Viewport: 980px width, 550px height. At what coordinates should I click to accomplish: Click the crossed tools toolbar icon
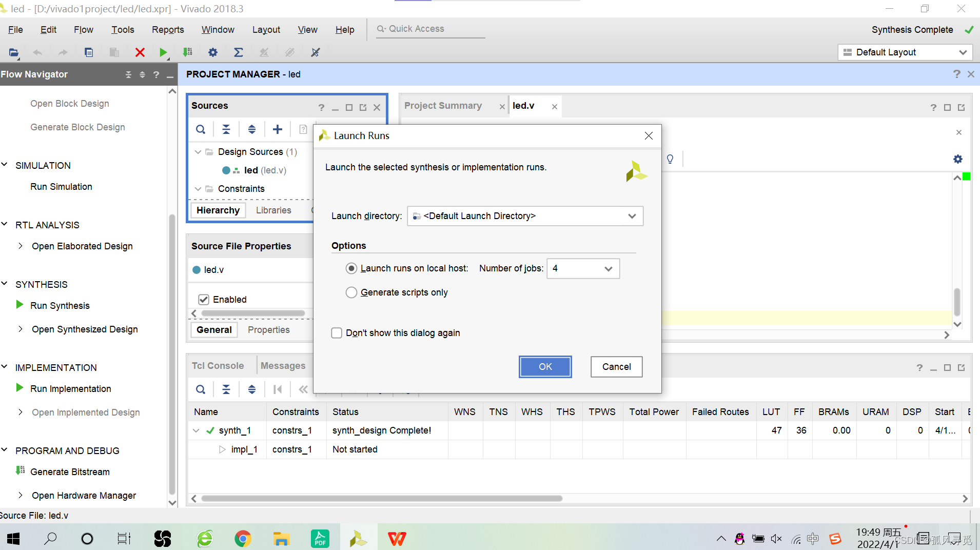click(x=316, y=52)
